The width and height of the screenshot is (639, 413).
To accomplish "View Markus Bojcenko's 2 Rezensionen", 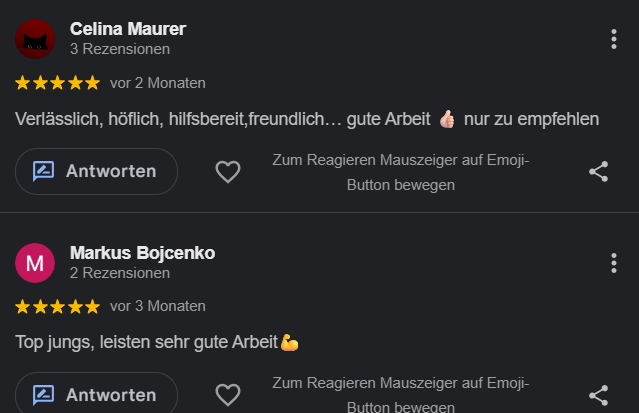I will (120, 272).
